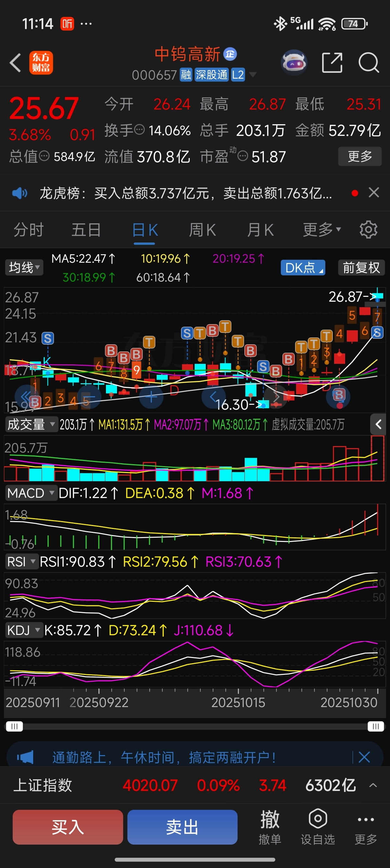Switch to the 月K tab
The width and height of the screenshot is (390, 868).
pos(260,230)
